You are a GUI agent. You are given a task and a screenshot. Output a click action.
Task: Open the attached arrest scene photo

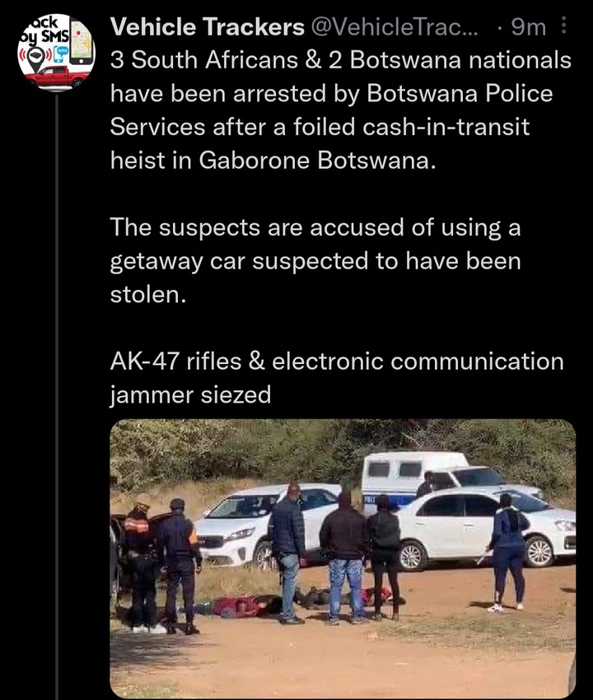[x=343, y=558]
